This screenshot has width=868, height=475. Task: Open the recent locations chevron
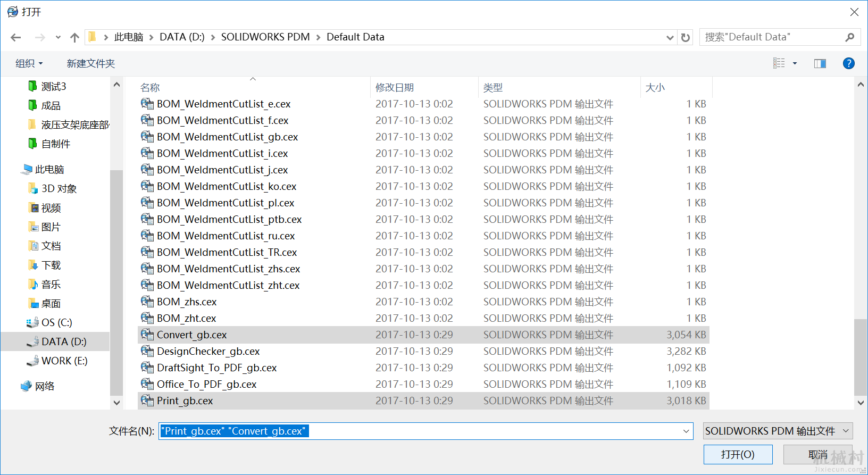[x=58, y=37]
